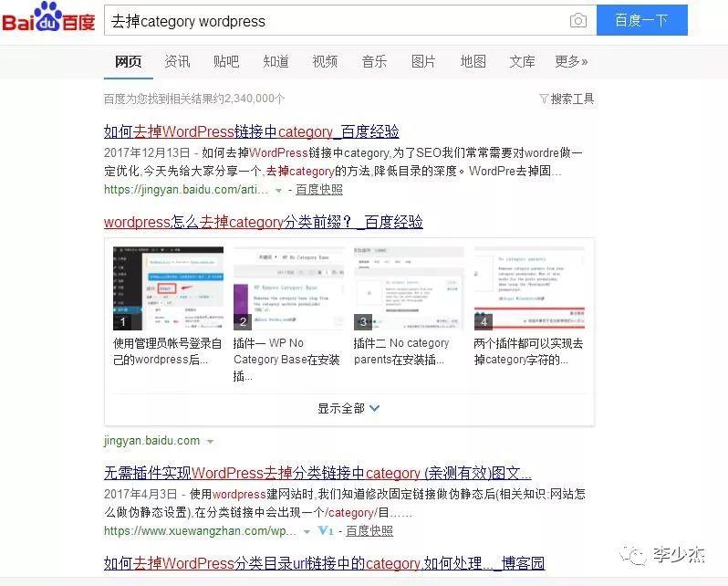
Task: Open step 2 WP No Category Base thumbnail
Action: pyautogui.click(x=288, y=288)
